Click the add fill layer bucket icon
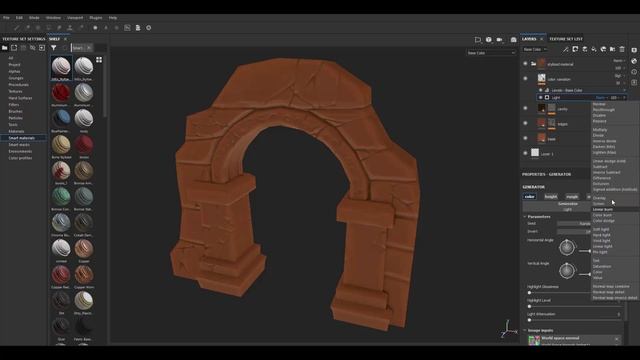 (594, 49)
